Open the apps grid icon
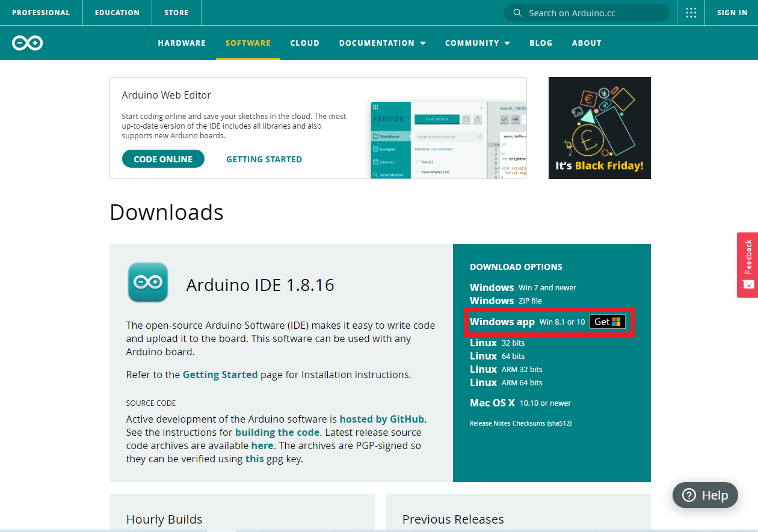The width and height of the screenshot is (758, 532). click(x=691, y=13)
